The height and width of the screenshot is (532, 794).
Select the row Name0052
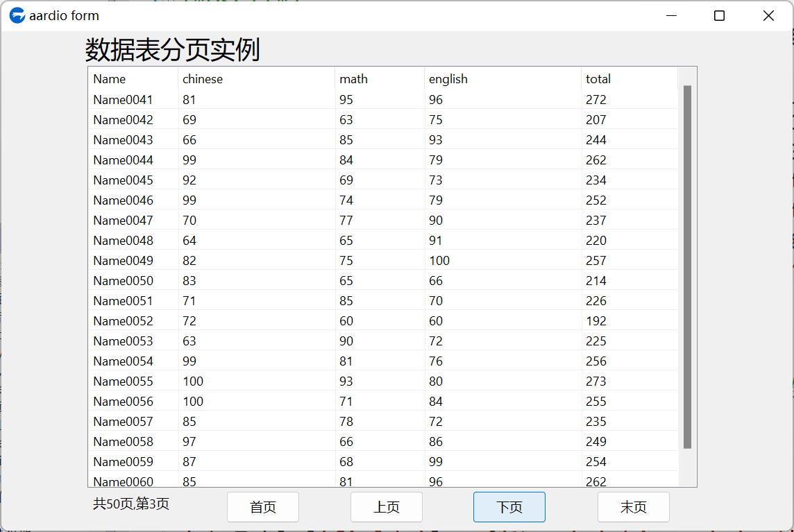383,321
